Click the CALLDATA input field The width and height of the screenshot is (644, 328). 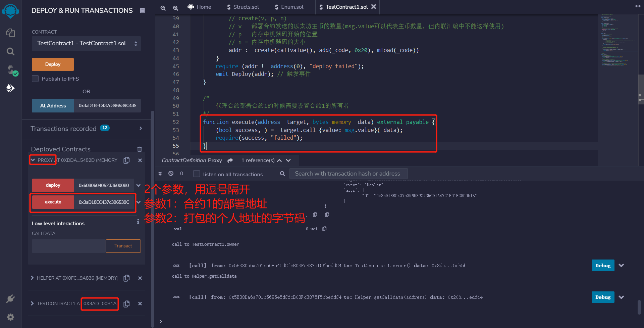pyautogui.click(x=69, y=246)
